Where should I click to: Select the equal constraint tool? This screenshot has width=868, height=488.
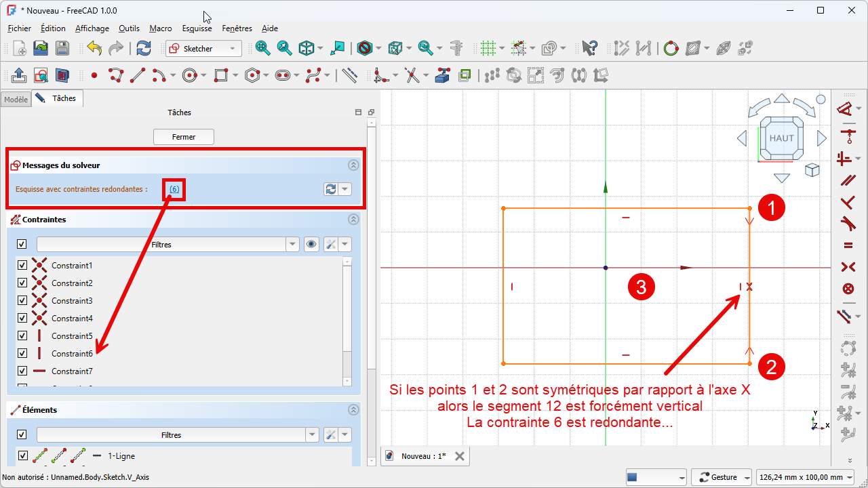point(848,245)
